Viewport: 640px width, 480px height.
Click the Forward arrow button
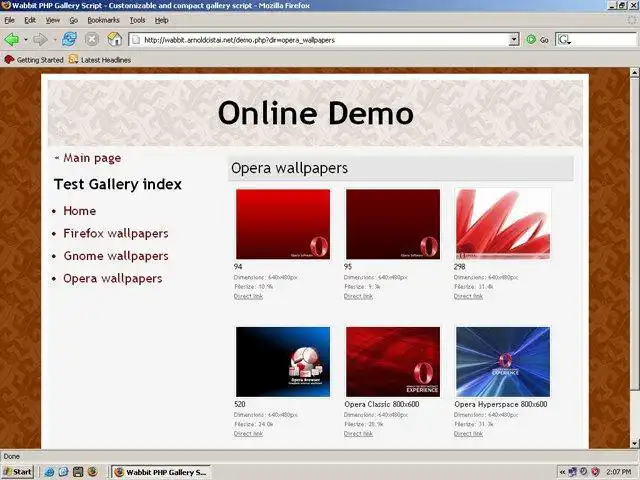(40, 40)
